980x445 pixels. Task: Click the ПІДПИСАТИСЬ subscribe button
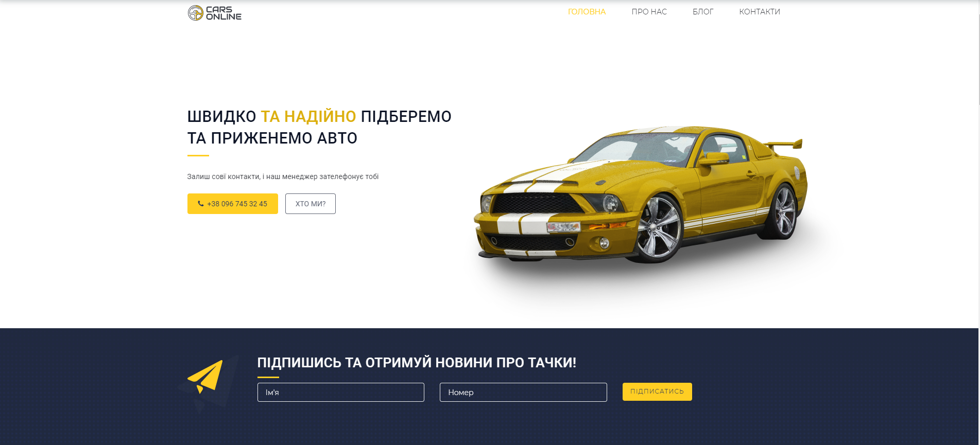click(657, 391)
